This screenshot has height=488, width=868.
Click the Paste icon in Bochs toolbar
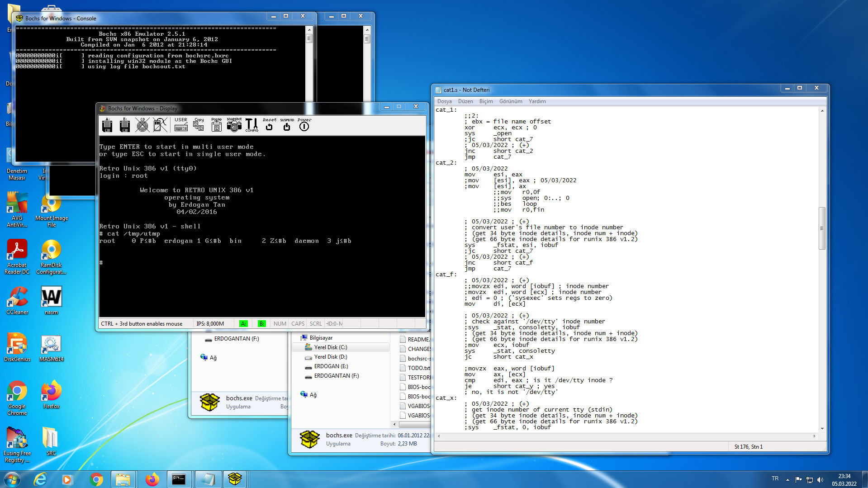tap(217, 125)
